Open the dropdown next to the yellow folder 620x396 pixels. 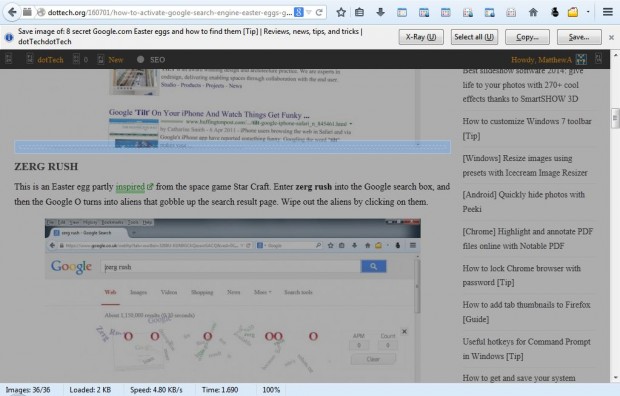(x=588, y=12)
